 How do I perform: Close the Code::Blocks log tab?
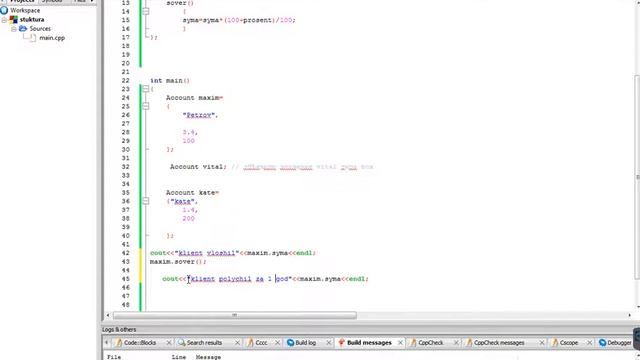click(x=169, y=343)
